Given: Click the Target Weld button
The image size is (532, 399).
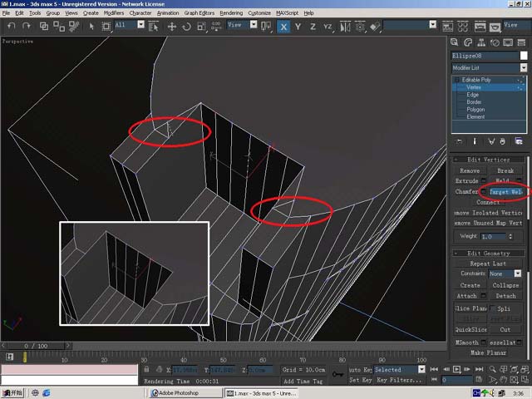Looking at the screenshot, I should (506, 192).
